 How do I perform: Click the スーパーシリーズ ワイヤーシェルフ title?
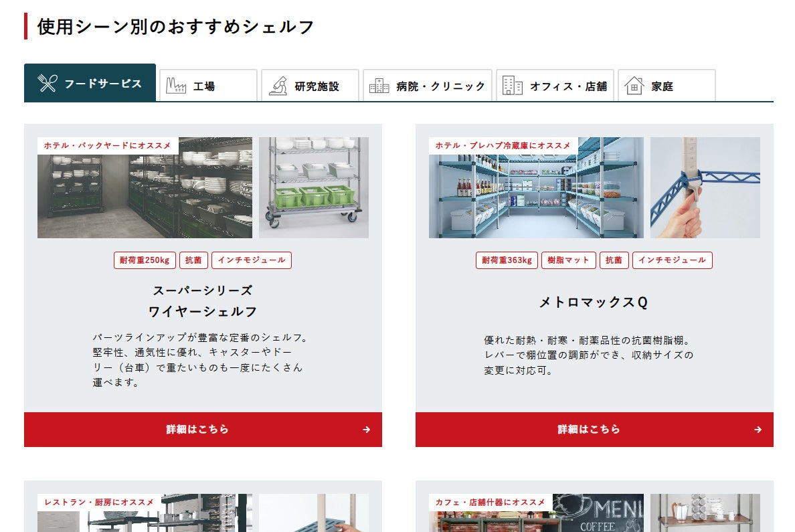(x=203, y=300)
